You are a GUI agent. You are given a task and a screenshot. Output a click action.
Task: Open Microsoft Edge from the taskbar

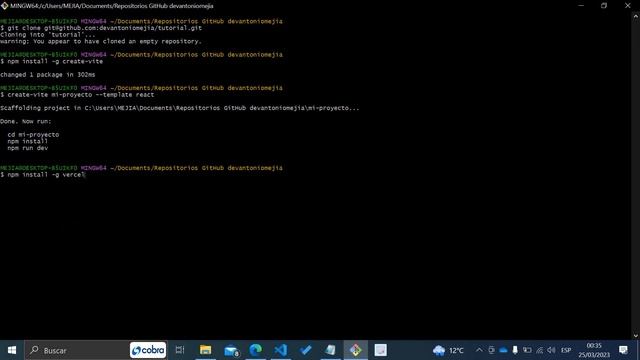(x=256, y=350)
